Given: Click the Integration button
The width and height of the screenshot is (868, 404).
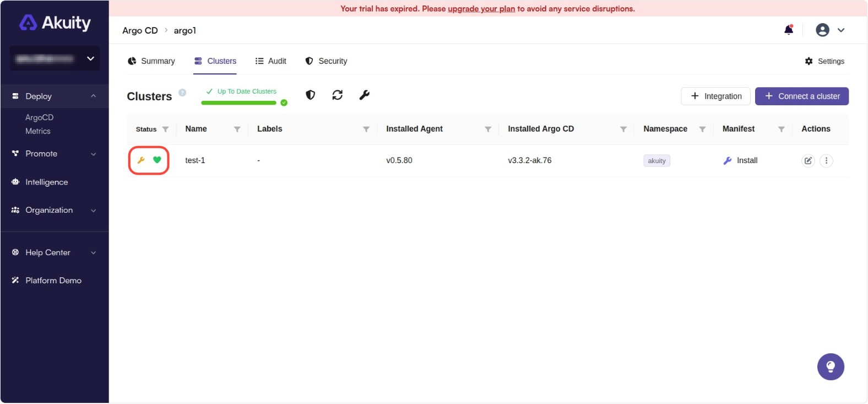Looking at the screenshot, I should coord(715,96).
